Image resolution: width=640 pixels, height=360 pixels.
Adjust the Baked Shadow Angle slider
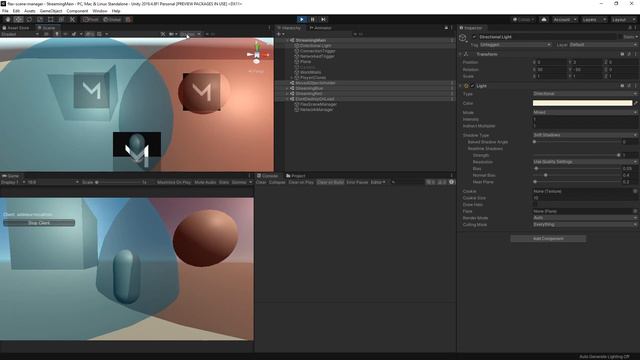(x=577, y=142)
